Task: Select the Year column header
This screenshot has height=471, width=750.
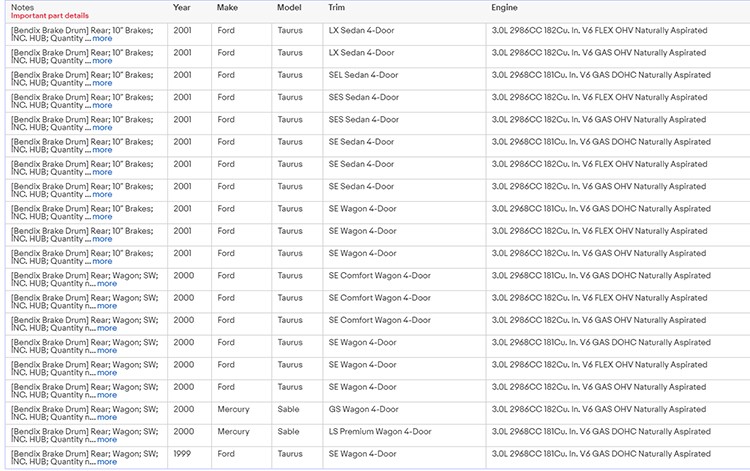Action: [x=181, y=7]
